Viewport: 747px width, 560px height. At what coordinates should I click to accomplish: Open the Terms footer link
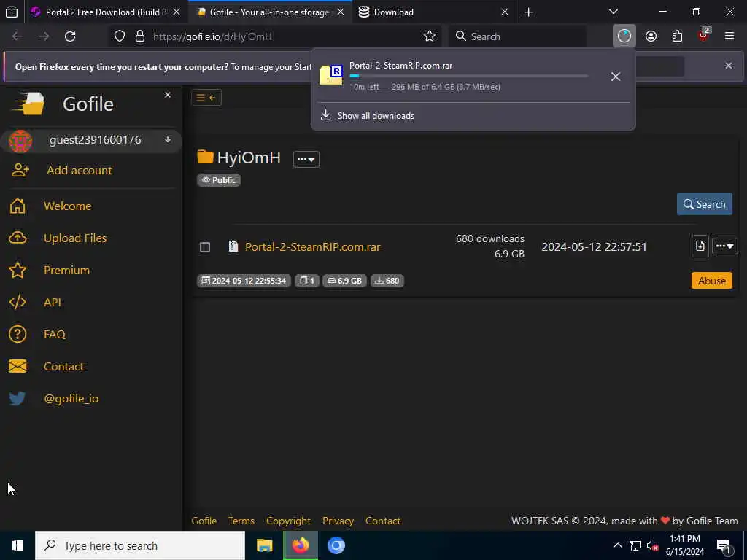pyautogui.click(x=241, y=521)
